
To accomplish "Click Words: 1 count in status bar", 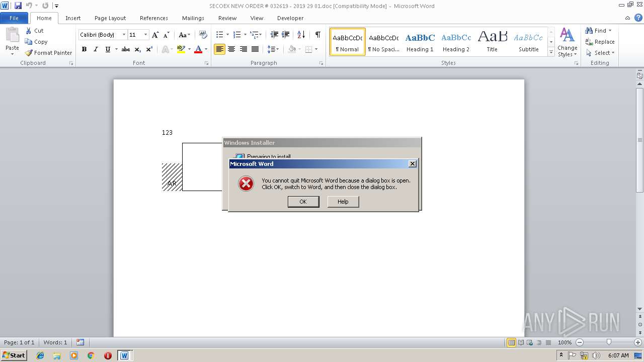I will coord(55,342).
